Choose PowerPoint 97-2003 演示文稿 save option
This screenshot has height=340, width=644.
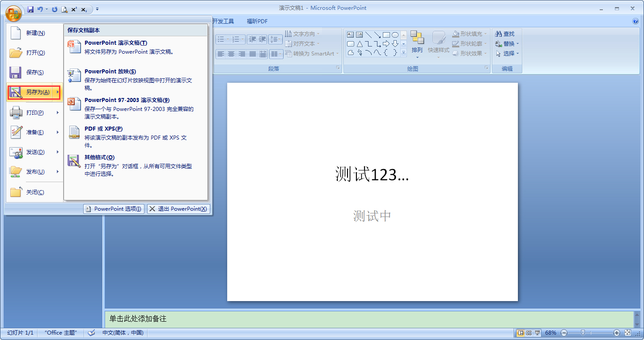(x=126, y=99)
